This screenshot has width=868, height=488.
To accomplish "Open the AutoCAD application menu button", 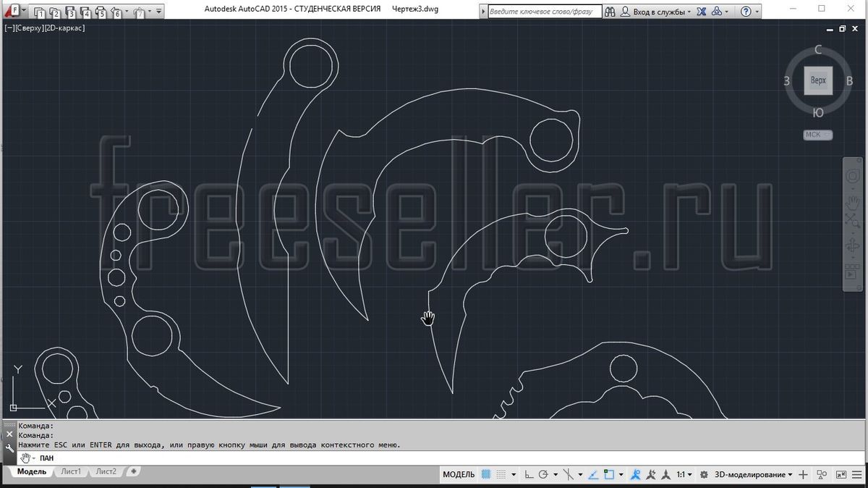I will click(x=14, y=11).
